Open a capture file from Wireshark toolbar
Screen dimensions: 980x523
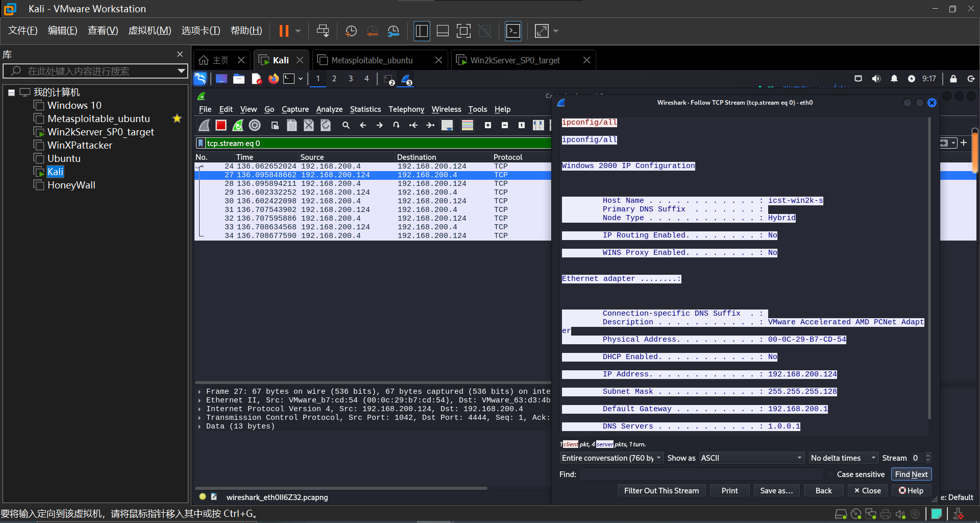tap(275, 125)
